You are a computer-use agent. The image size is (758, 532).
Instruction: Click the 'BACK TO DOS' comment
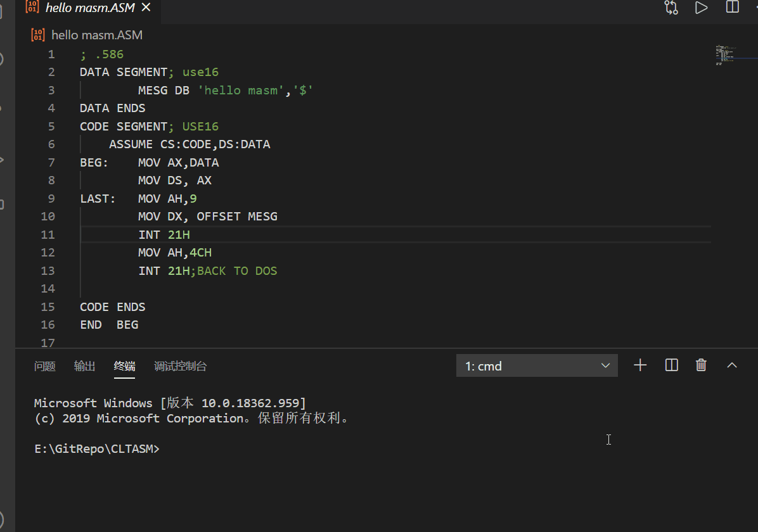[x=237, y=271]
